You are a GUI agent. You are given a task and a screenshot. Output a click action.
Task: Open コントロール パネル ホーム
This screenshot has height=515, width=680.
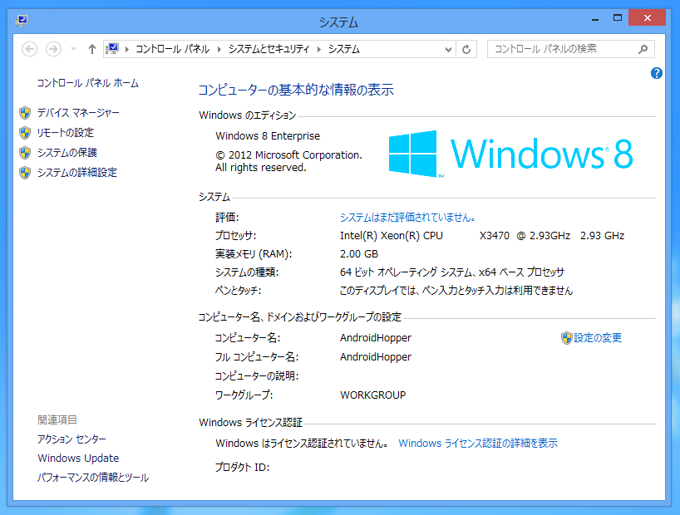point(88,83)
